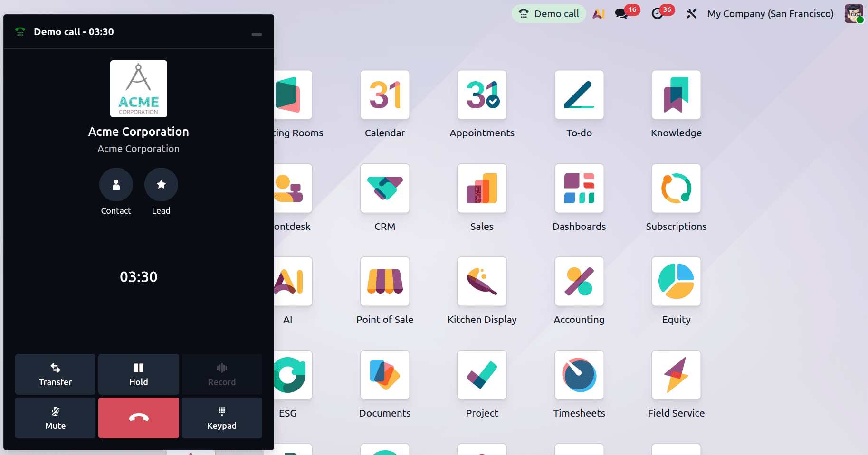868x455 pixels.
Task: Open the CRM app
Action: pyautogui.click(x=384, y=189)
